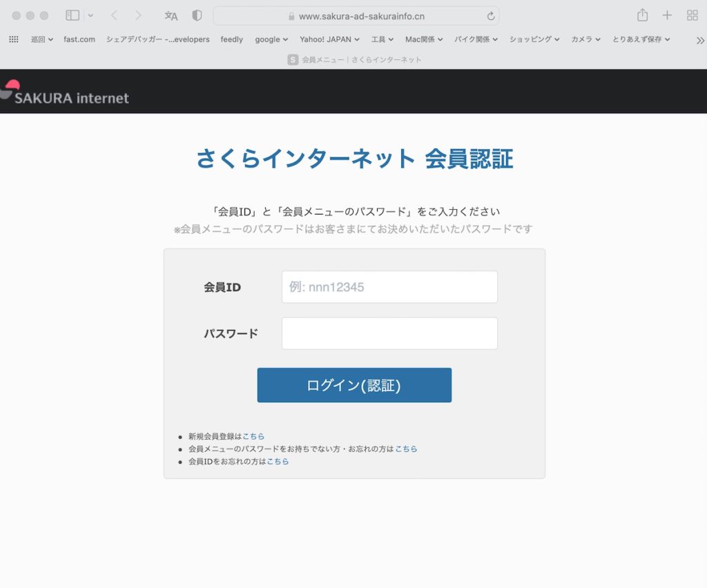Click the Safari sidebar toggle icon
Screen dimensions: 707x588
(72, 15)
